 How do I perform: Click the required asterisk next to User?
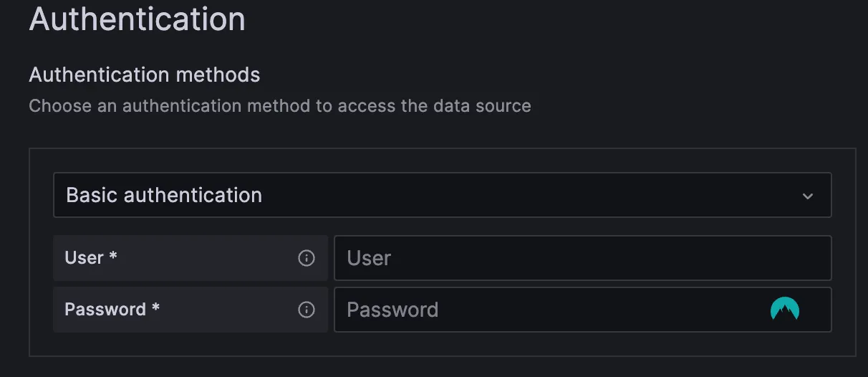pos(113,258)
